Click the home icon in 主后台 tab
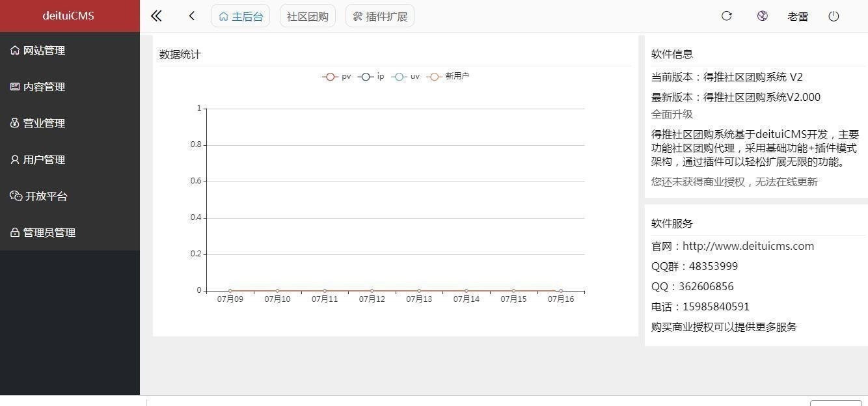 point(224,17)
